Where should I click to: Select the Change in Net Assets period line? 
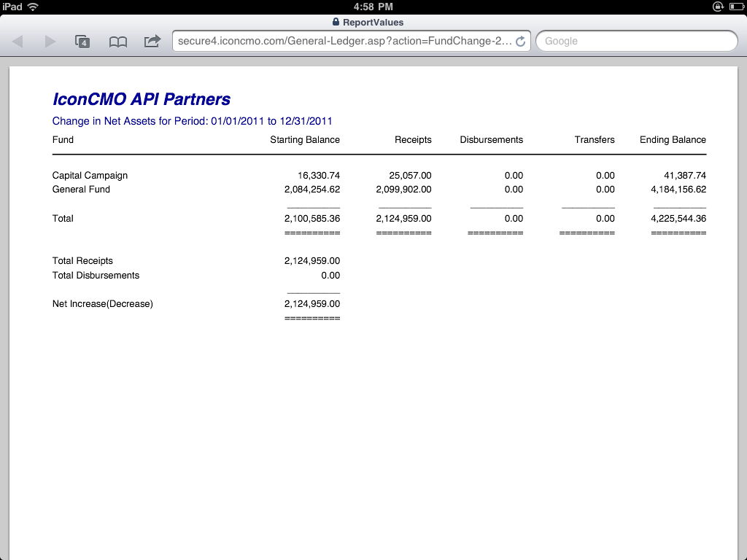[193, 121]
